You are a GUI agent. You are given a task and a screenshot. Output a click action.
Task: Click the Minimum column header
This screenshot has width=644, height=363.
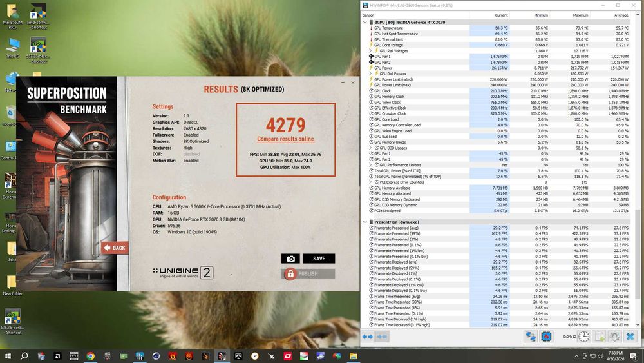point(529,15)
